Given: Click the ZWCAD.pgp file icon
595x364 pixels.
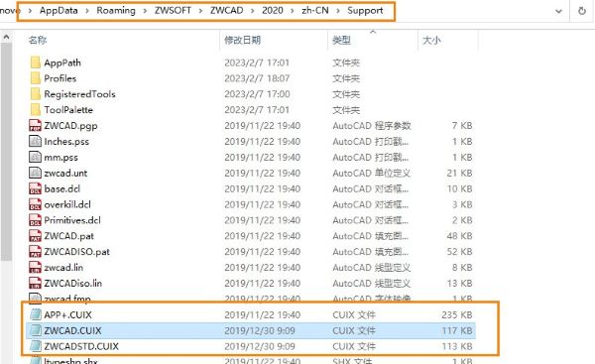Looking at the screenshot, I should 36,125.
